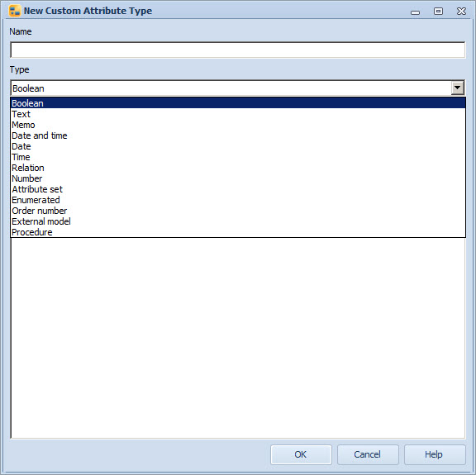
Task: Choose the Date type entry
Action: coord(238,146)
